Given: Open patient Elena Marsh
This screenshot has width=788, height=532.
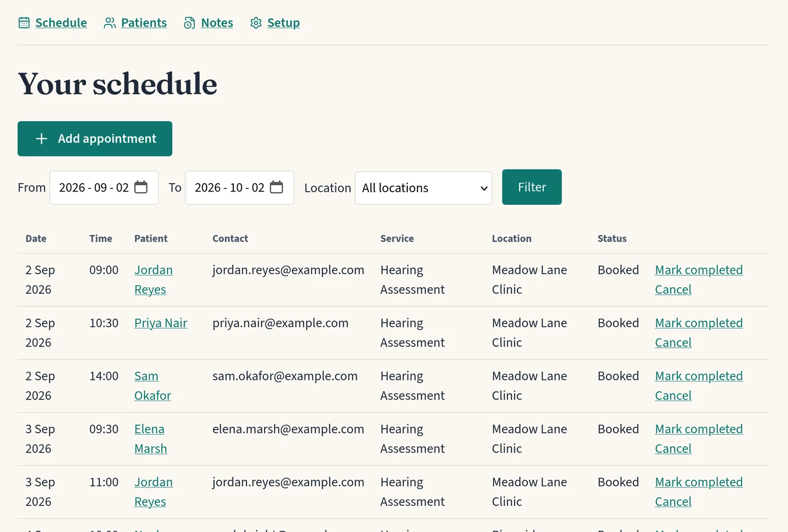Looking at the screenshot, I should 151,439.
